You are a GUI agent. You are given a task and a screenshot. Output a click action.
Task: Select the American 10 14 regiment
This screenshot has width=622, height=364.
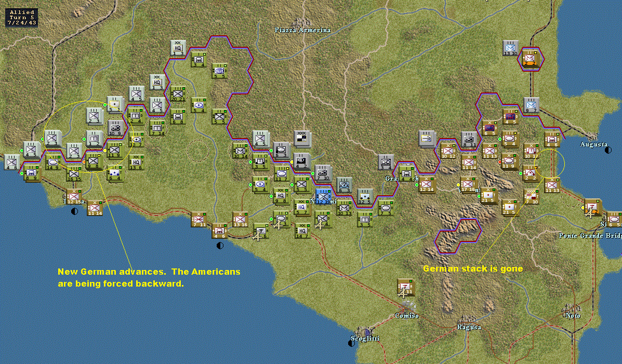coord(241,151)
